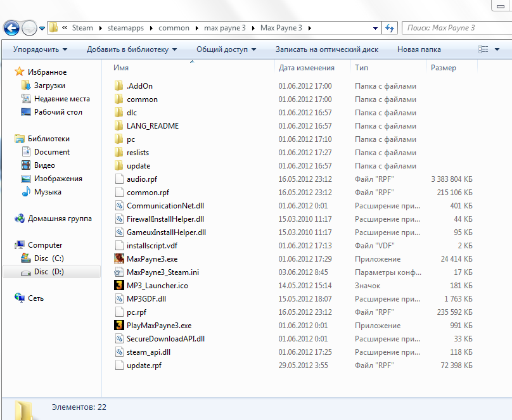The image size is (512, 420).
Task: Select Домашняя группа in sidebar
Action: [x=60, y=219]
